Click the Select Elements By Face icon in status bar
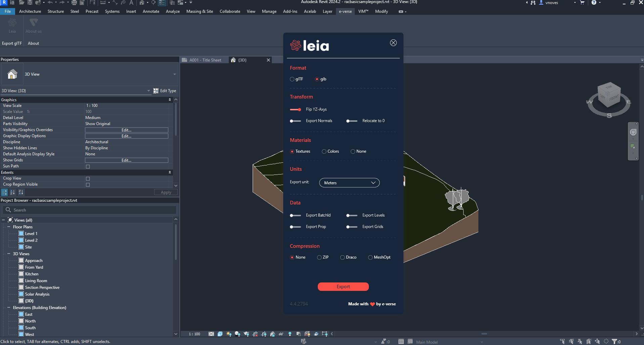 (x=588, y=342)
